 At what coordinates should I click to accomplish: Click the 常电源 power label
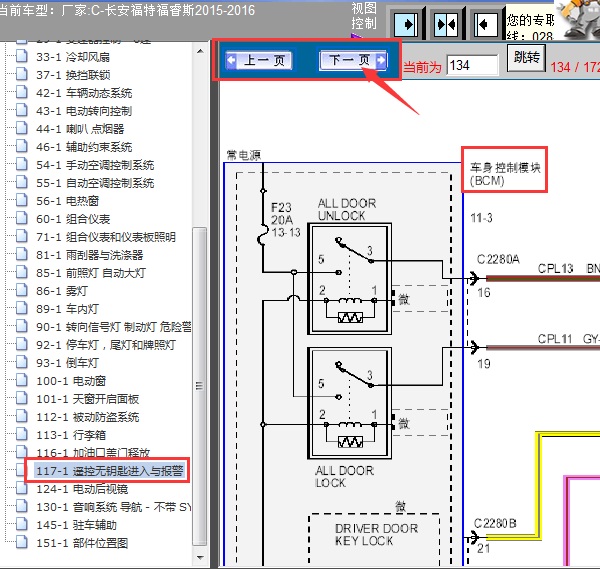[x=244, y=155]
